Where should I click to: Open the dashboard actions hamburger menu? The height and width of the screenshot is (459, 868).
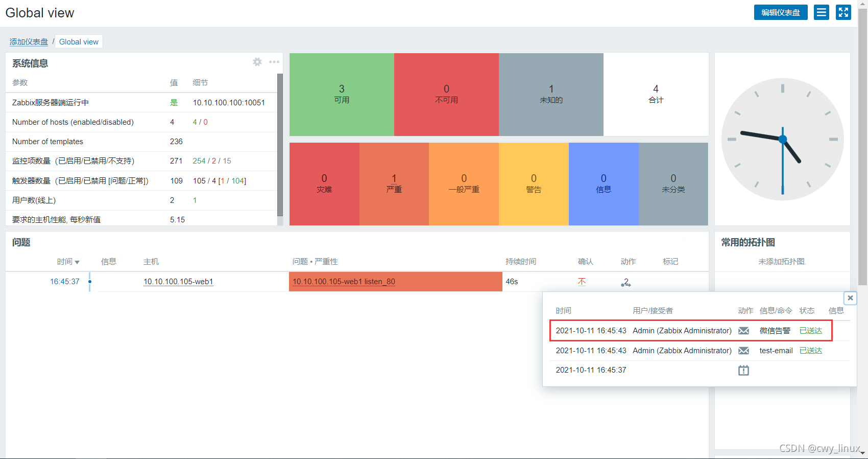(822, 12)
